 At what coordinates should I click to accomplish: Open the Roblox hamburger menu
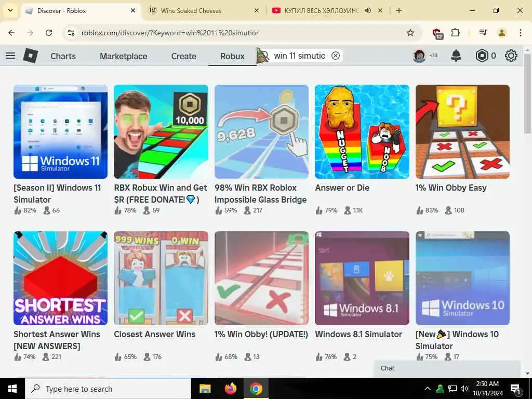point(10,56)
